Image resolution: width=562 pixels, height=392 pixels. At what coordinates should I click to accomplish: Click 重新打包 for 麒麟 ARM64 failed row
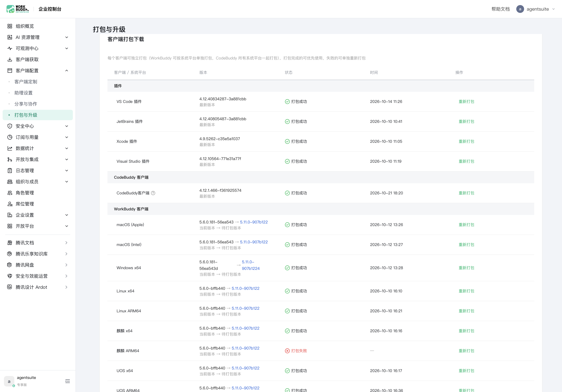pos(466,351)
